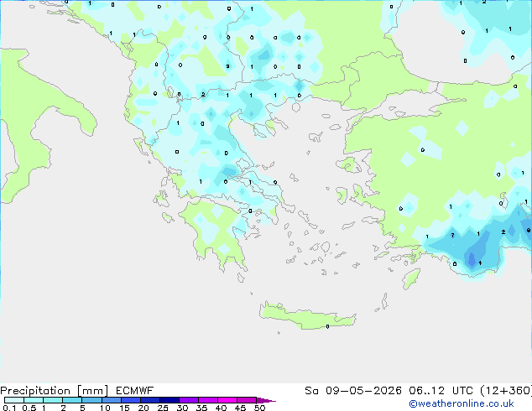Click the 45–50 mm legend color swatch
Image resolution: width=532 pixels, height=411 pixels.
coord(247,400)
